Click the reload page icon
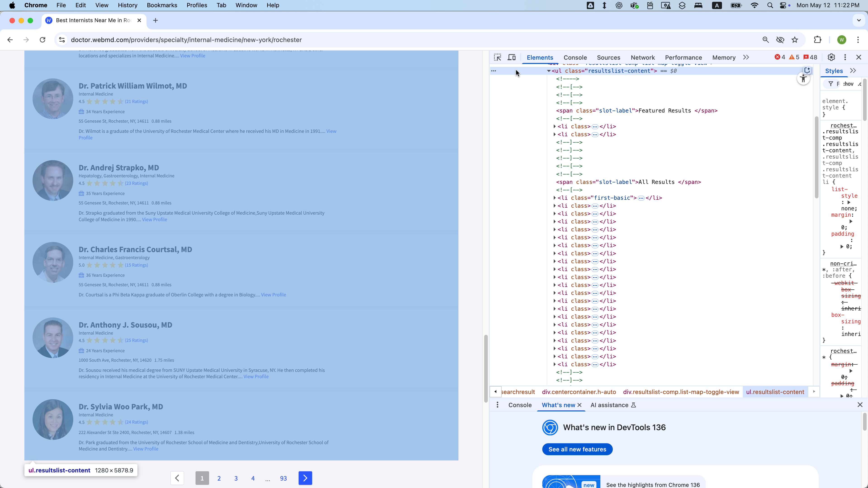Viewport: 868px width, 488px height. [x=42, y=40]
